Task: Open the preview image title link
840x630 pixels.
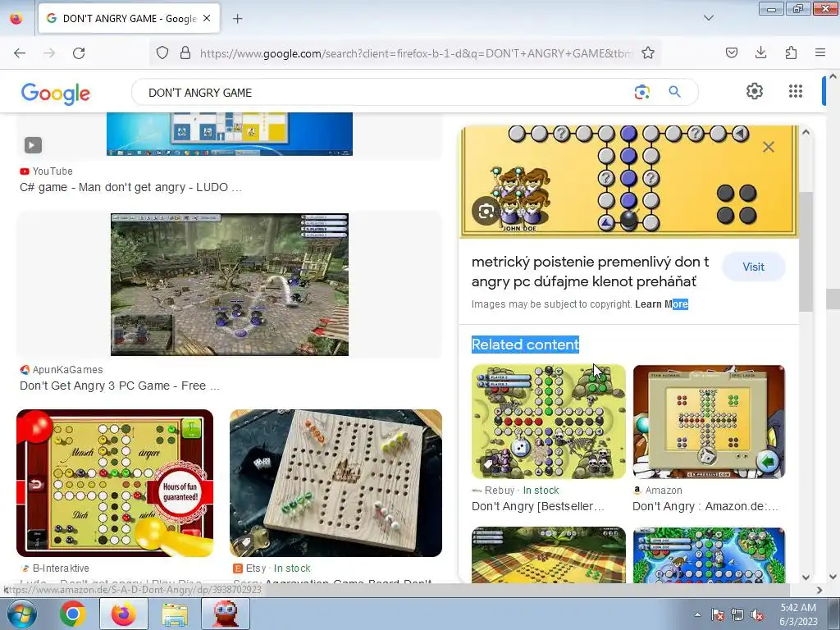Action: click(x=590, y=272)
